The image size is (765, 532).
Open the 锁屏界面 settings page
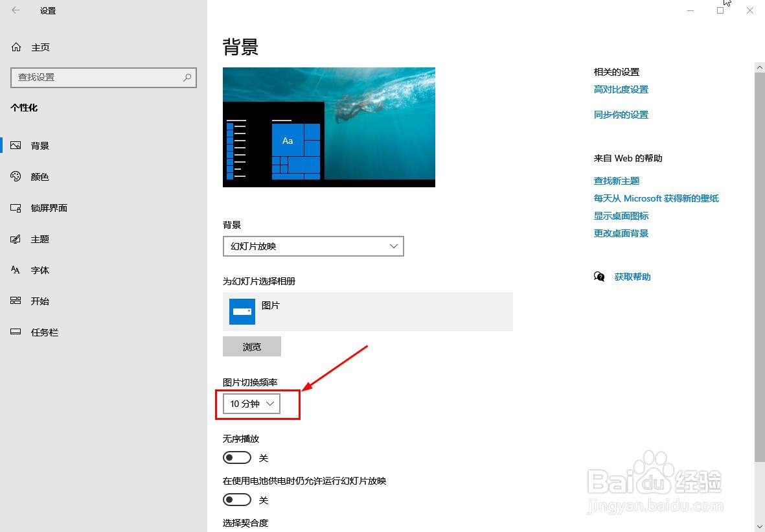click(104, 208)
